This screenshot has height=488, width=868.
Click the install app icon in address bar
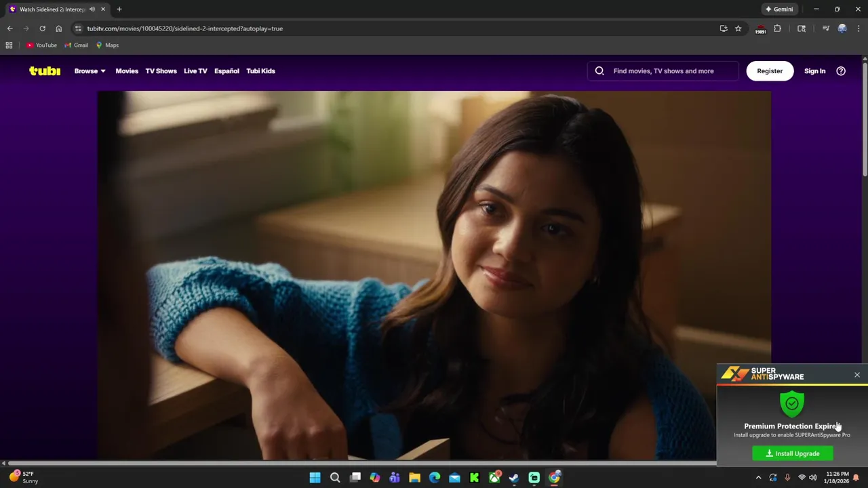tap(724, 28)
